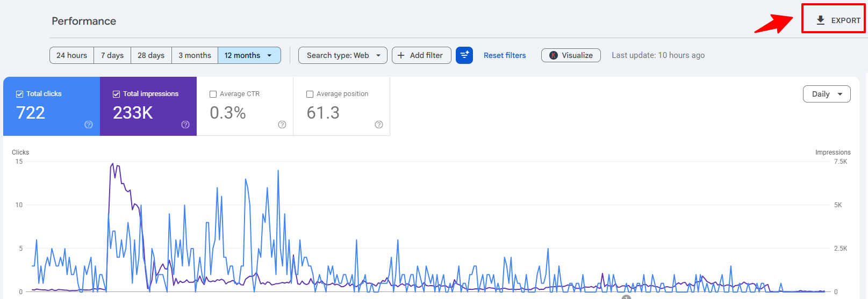Open help icon on Average position card
868x299 pixels.
click(379, 125)
